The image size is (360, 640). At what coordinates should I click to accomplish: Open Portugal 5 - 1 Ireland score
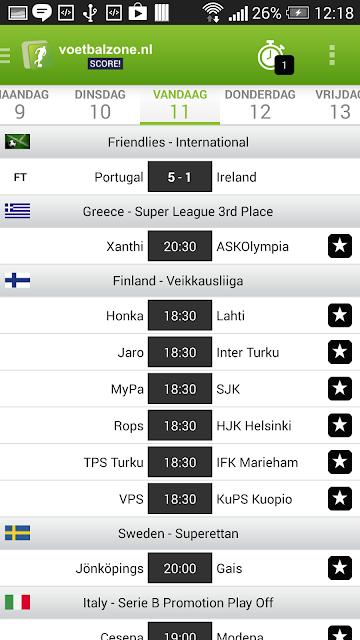[180, 177]
